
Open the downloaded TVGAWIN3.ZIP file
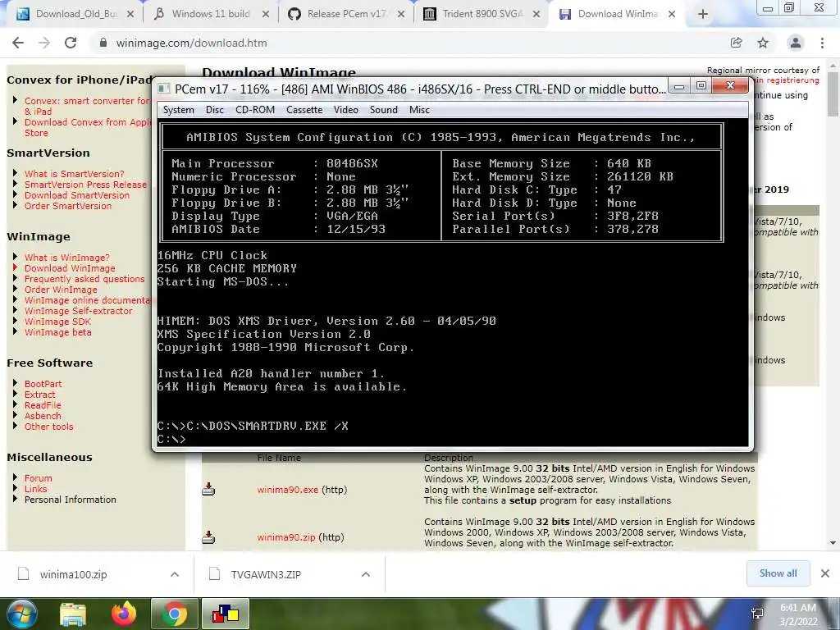[x=266, y=574]
